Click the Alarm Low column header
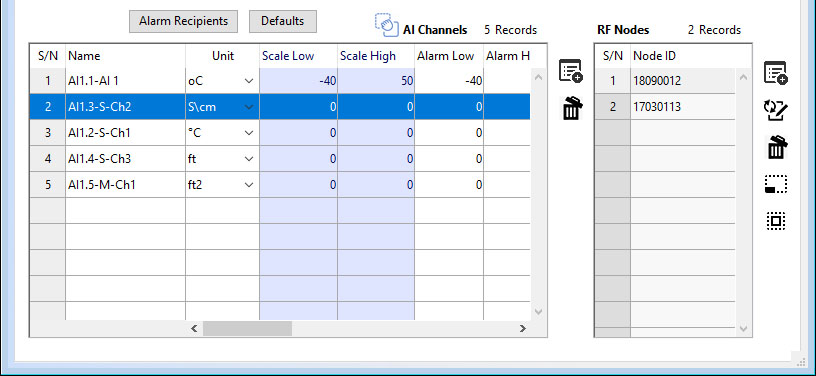 click(x=449, y=56)
